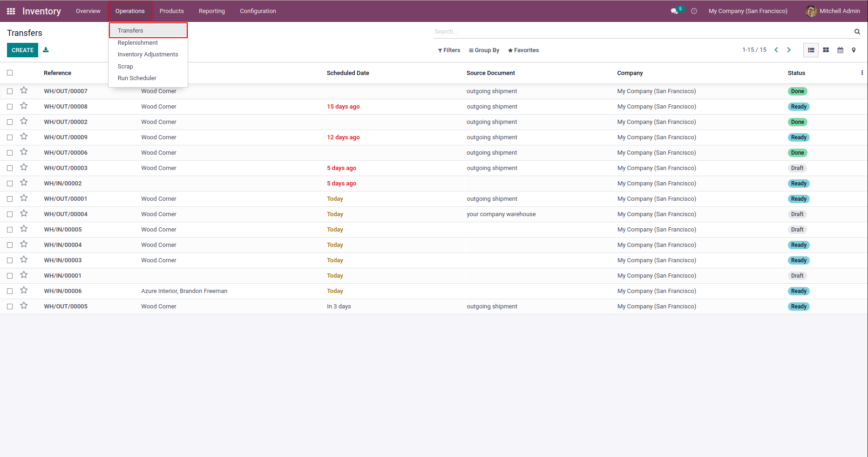This screenshot has height=457, width=868.
Task: Select Inventory Adjustments from Operations menu
Action: [148, 55]
